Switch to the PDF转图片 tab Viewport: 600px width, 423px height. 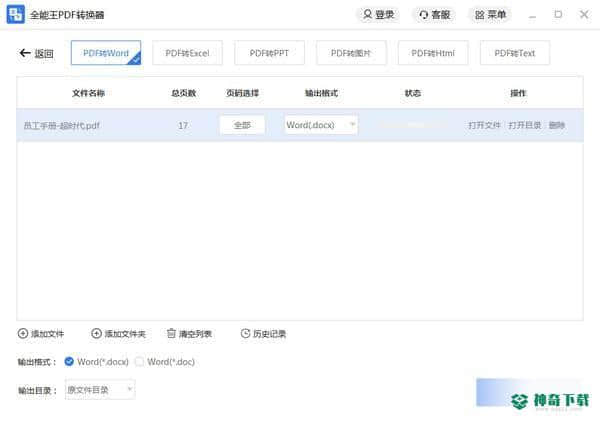tap(351, 53)
